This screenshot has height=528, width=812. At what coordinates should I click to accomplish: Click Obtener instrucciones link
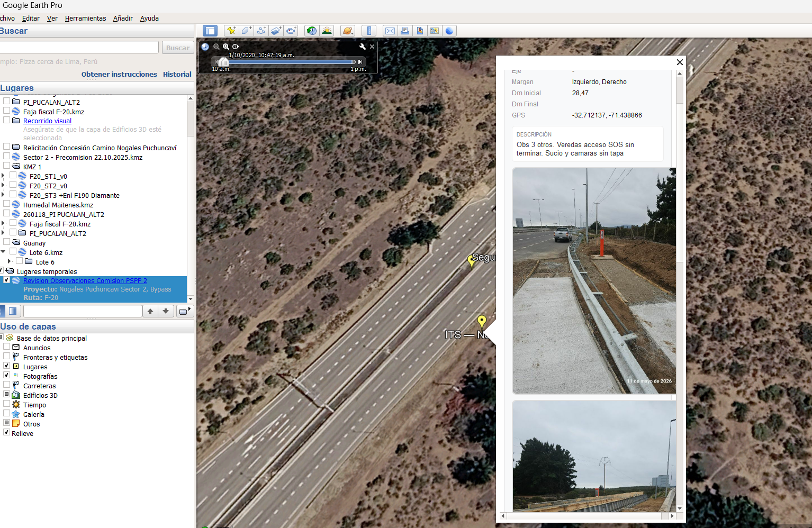[x=119, y=74]
